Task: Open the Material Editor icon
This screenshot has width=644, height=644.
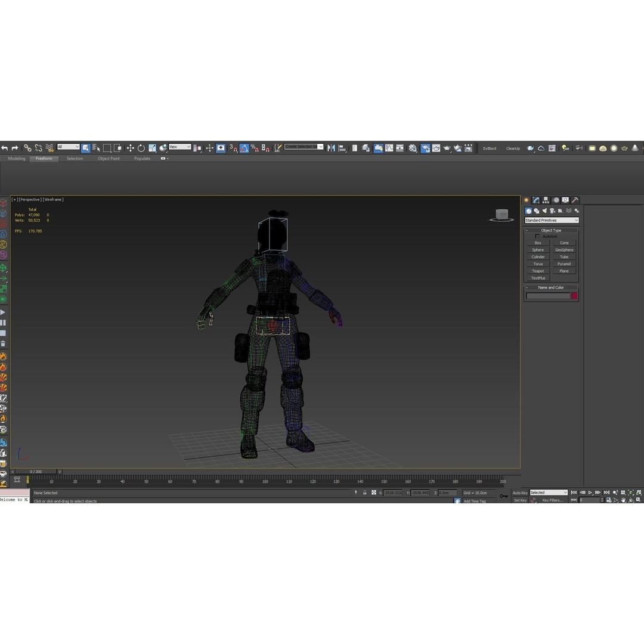Action: tap(413, 148)
